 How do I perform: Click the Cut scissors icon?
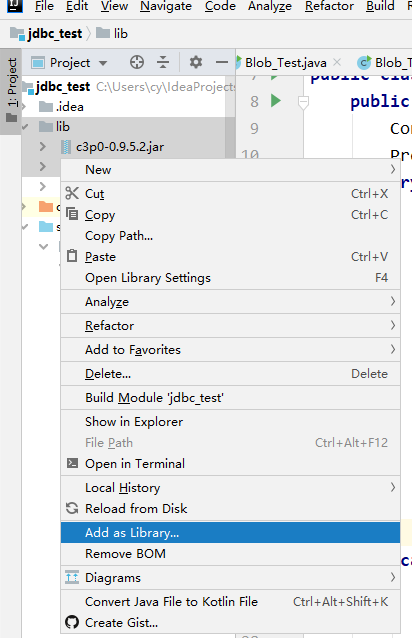tap(72, 193)
